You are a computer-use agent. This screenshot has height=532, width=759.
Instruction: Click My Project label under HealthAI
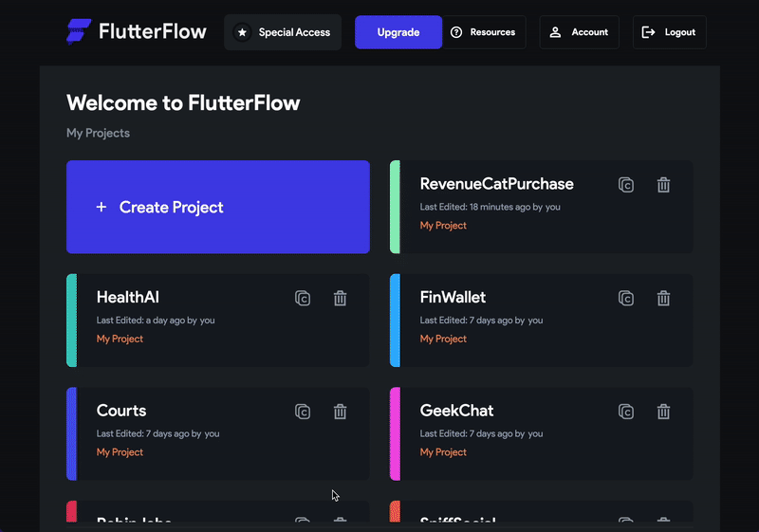120,339
